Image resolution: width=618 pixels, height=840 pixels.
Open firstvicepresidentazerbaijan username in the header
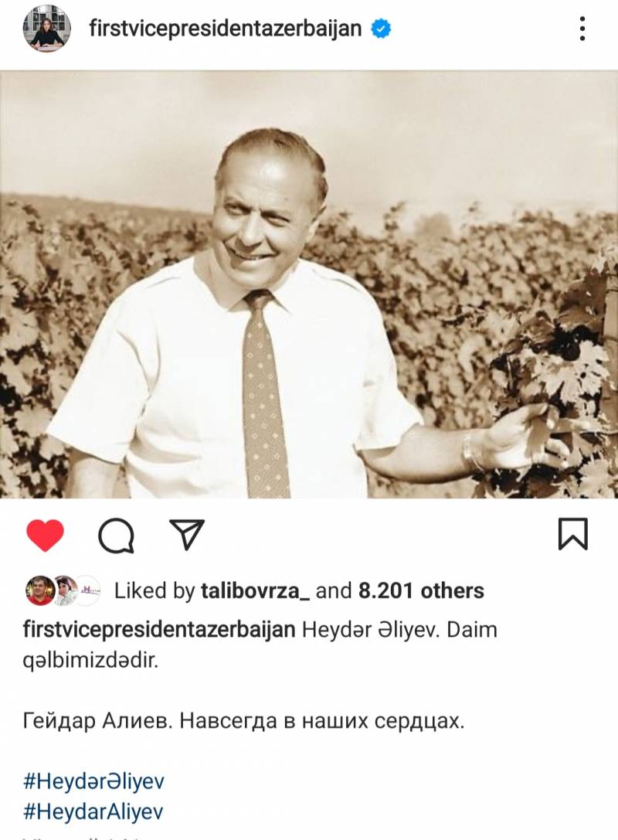pyautogui.click(x=226, y=29)
